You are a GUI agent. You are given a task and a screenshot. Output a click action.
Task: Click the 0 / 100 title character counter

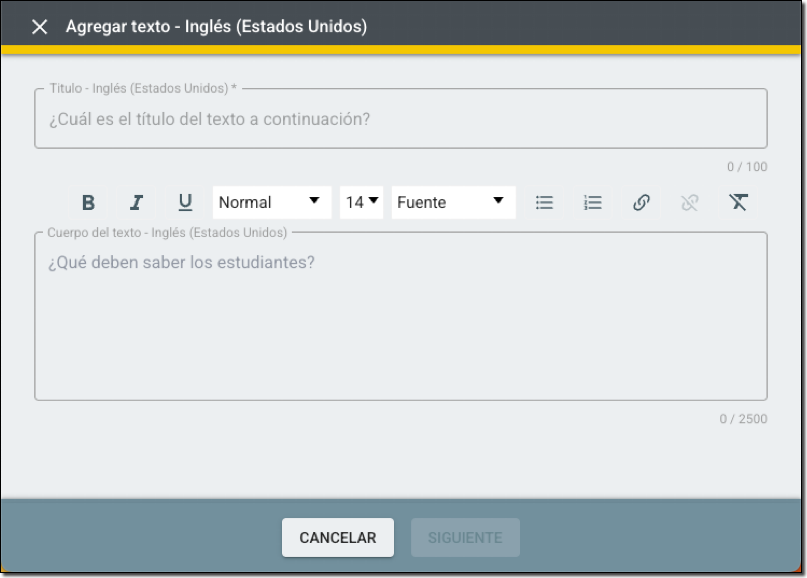[747, 167]
